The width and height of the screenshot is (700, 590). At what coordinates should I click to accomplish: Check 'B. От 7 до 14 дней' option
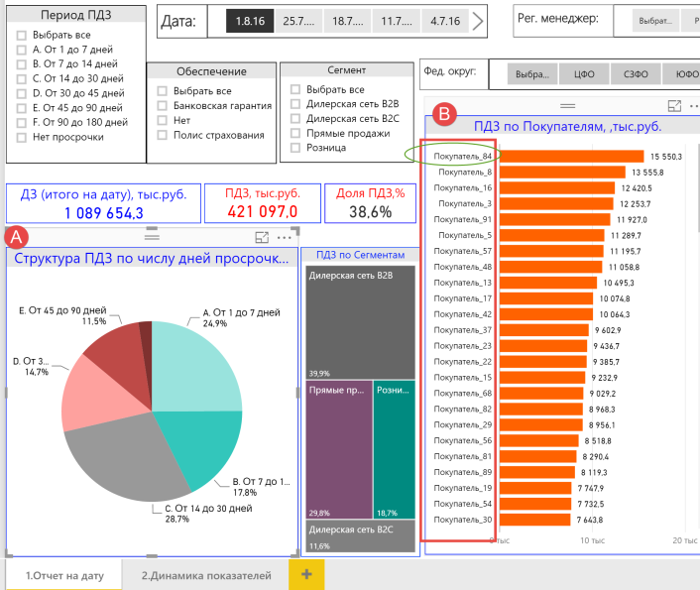[x=21, y=64]
